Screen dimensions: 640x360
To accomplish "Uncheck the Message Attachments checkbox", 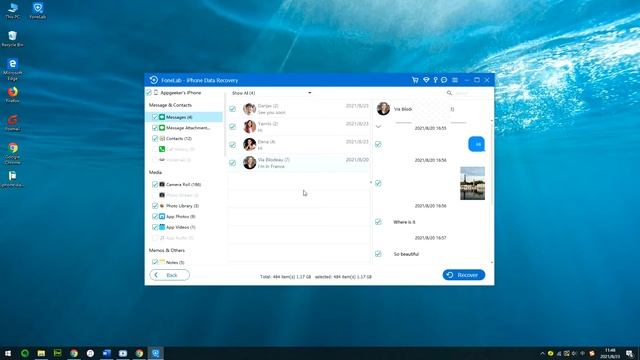I will [x=155, y=128].
